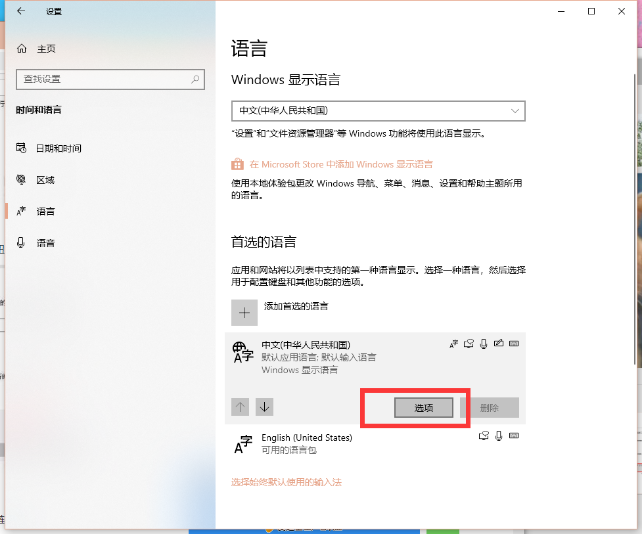The width and height of the screenshot is (642, 534).
Task: Click the magnifier search icon
Action: click(195, 79)
